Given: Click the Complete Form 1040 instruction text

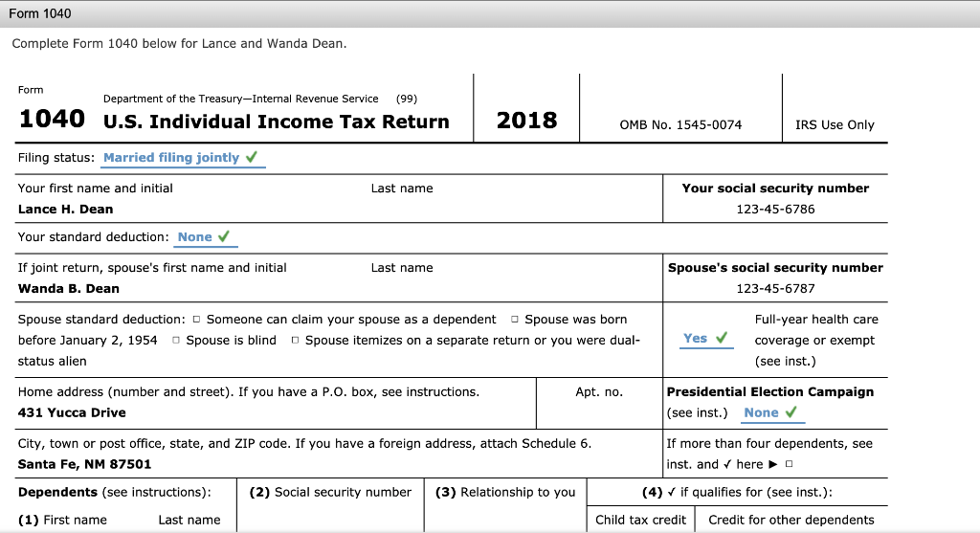Looking at the screenshot, I should [x=179, y=44].
